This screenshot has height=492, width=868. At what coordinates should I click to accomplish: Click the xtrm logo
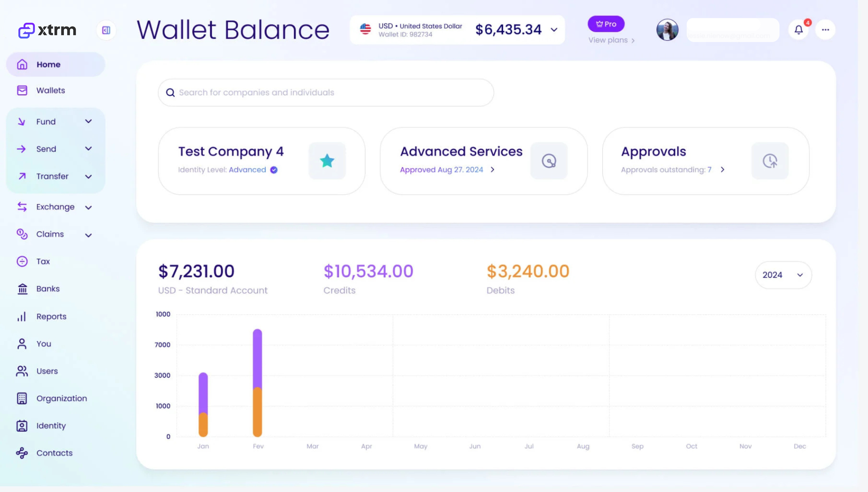tap(47, 30)
